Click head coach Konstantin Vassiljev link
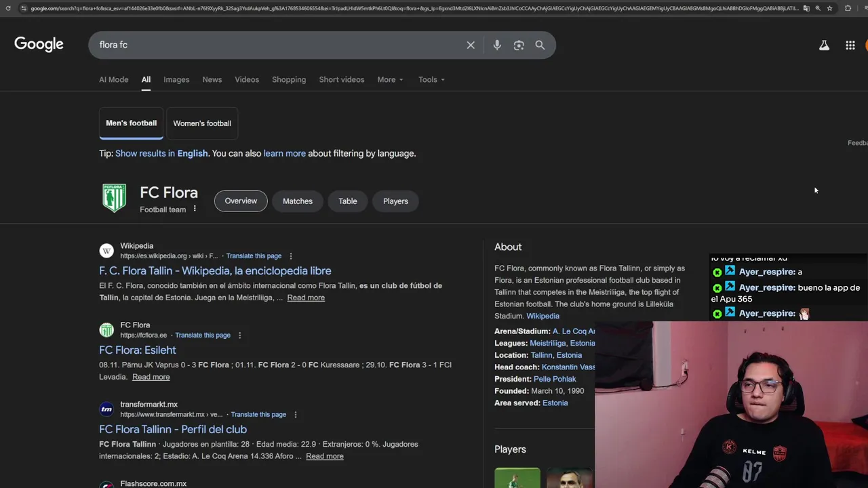Image resolution: width=868 pixels, height=488 pixels. pyautogui.click(x=568, y=367)
